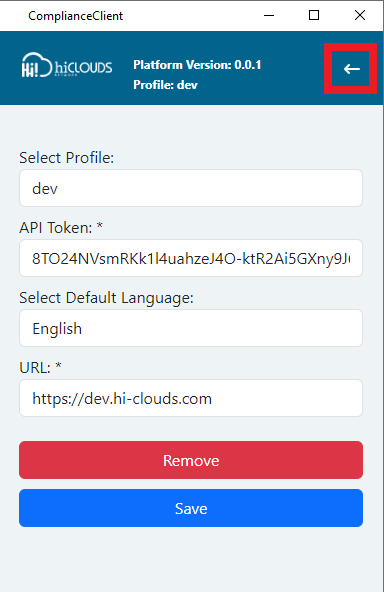384x592 pixels.
Task: Focus the API Token input field
Action: [191, 258]
